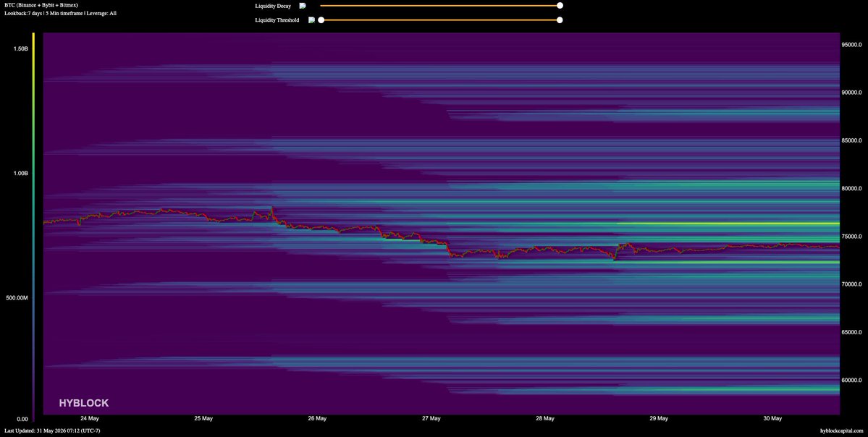Viewport: 868px width, 437px height.
Task: Click the 29 May date label
Action: coord(659,419)
